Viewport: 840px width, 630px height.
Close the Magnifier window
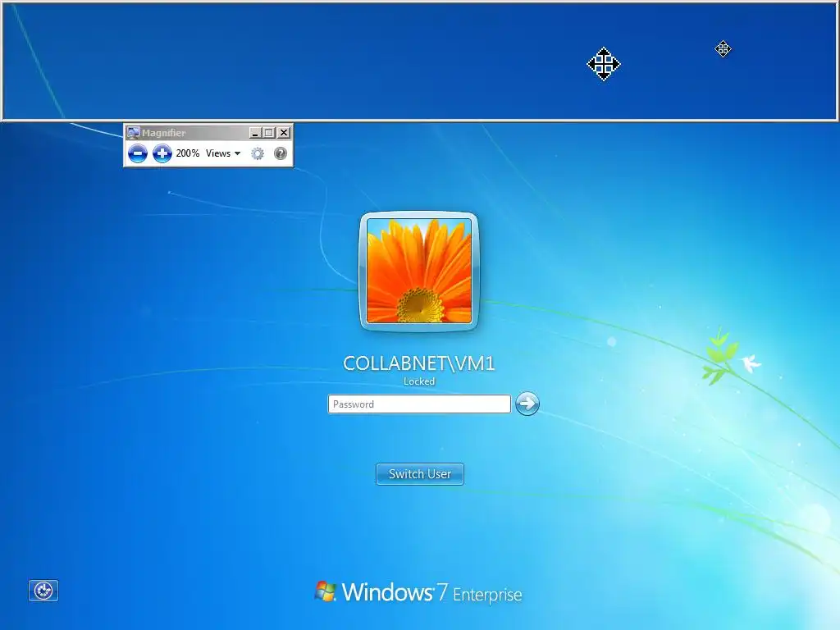click(284, 133)
